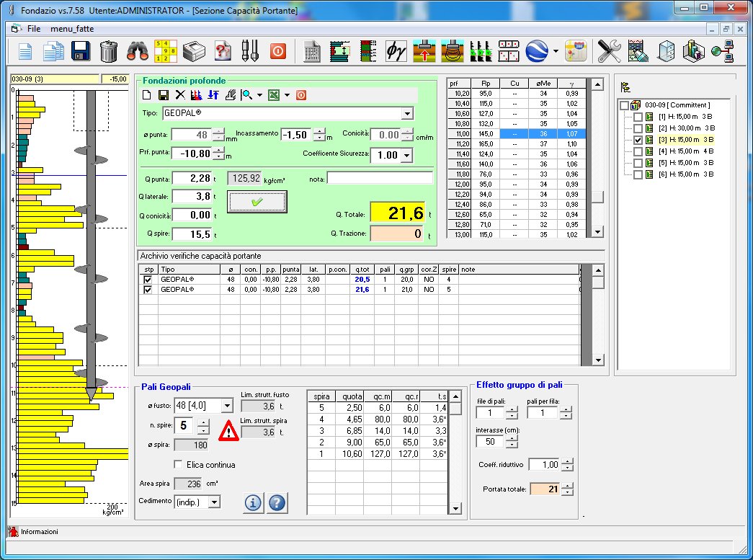Click the blue question mark help button

pyautogui.click(x=277, y=503)
